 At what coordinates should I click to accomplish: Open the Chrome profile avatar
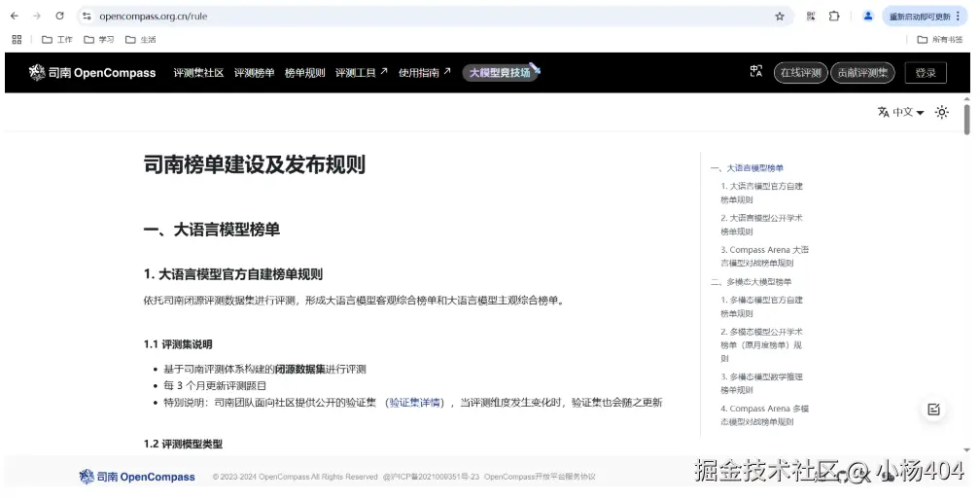[867, 17]
